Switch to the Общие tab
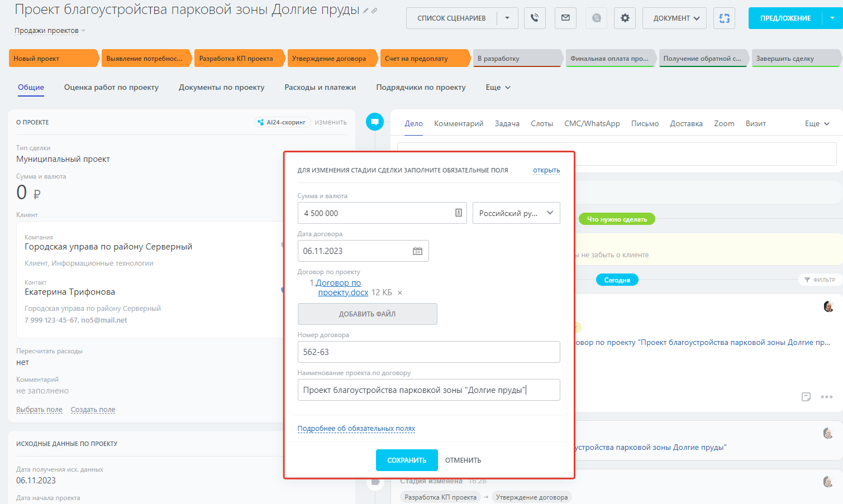This screenshot has width=843, height=504. (31, 87)
